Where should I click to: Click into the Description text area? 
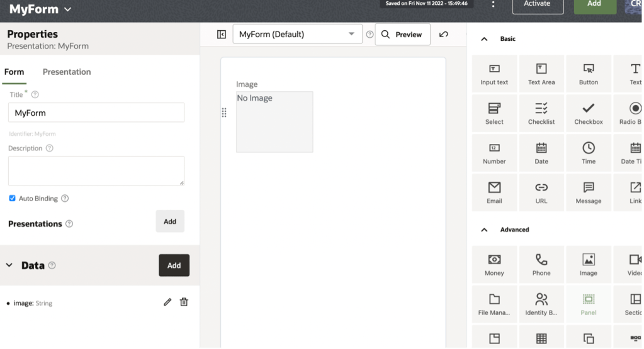click(x=96, y=170)
